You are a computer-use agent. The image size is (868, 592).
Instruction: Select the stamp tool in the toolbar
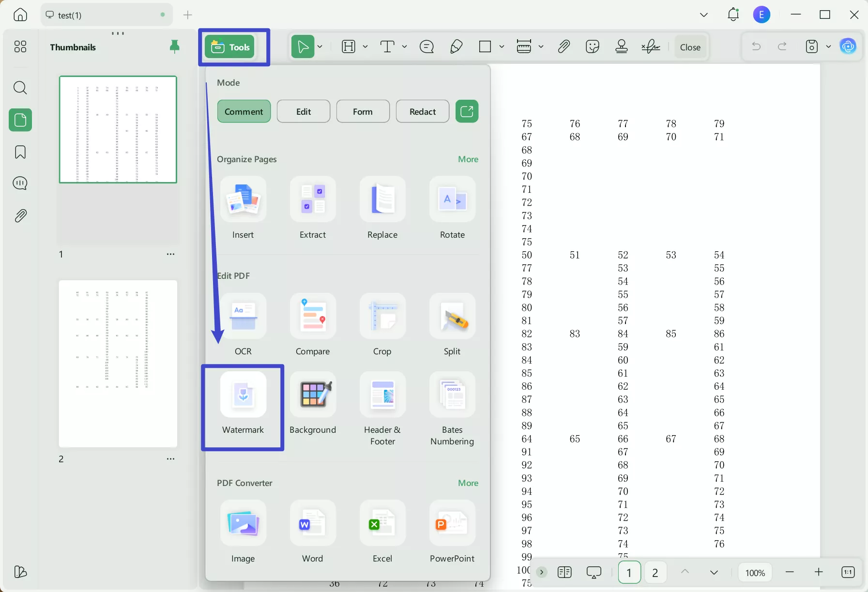(x=621, y=46)
